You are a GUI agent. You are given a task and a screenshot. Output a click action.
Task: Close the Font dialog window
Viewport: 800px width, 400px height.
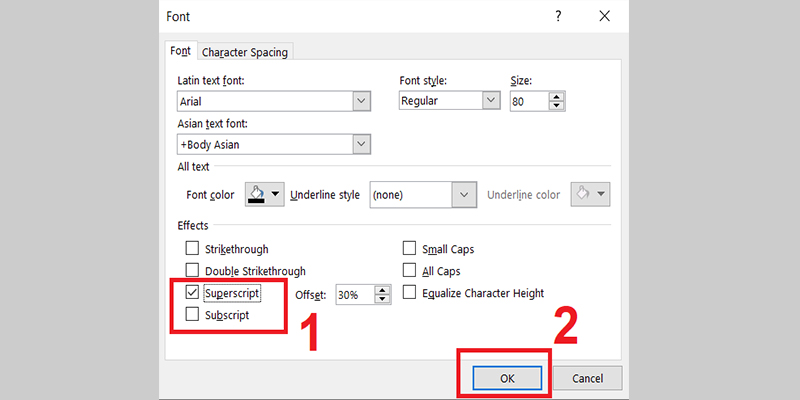(x=604, y=17)
